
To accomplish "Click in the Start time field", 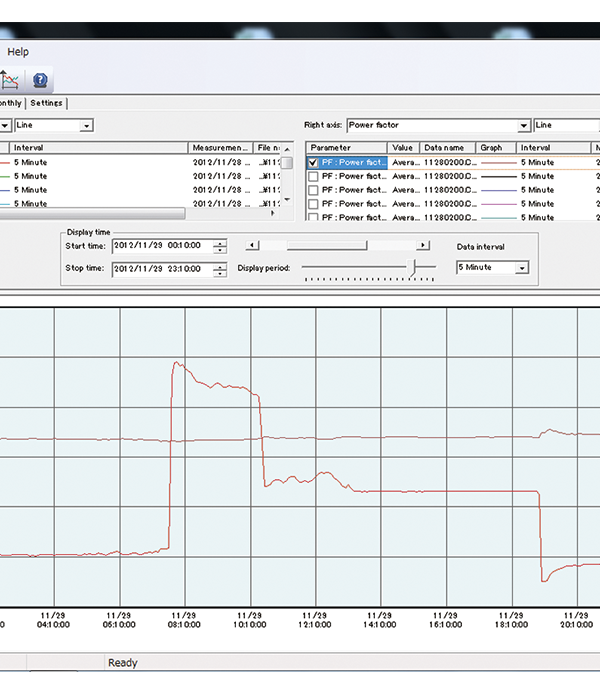I will pos(162,246).
